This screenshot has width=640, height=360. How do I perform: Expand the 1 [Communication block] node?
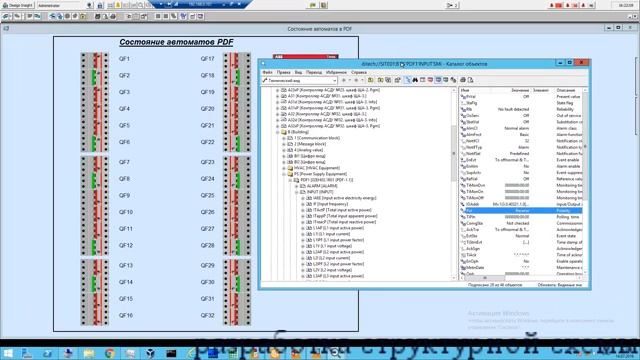pyautogui.click(x=284, y=138)
